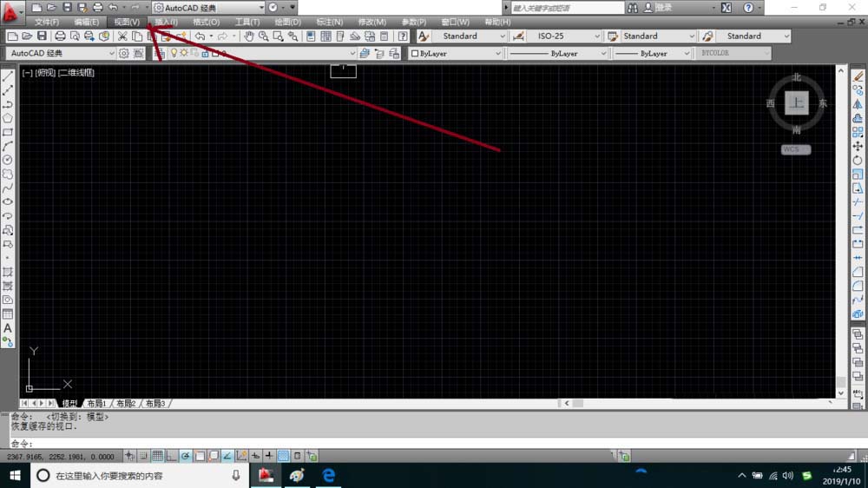
Task: Expand the layer list dropdown arrow
Action: click(352, 54)
